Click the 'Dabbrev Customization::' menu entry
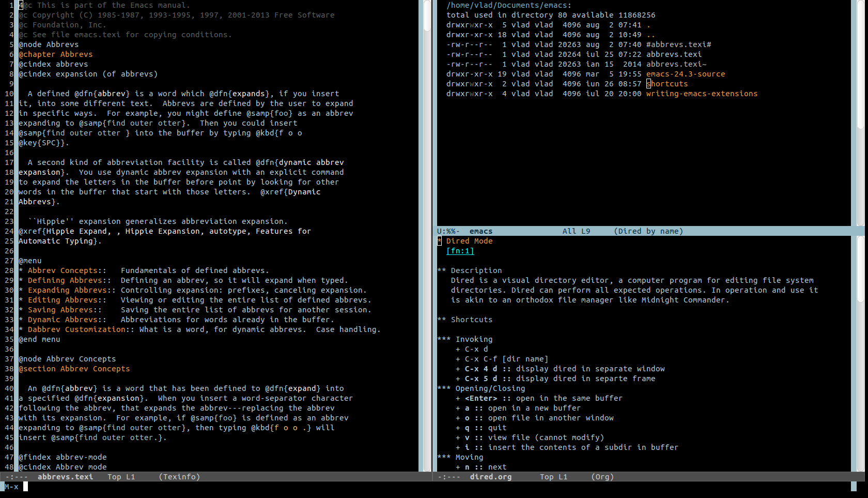 click(81, 329)
